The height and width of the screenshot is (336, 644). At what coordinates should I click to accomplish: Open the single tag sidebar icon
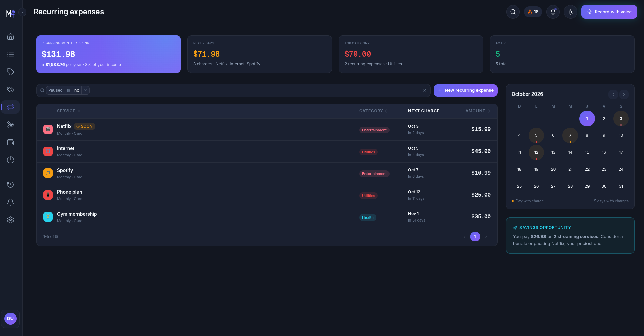[10, 72]
